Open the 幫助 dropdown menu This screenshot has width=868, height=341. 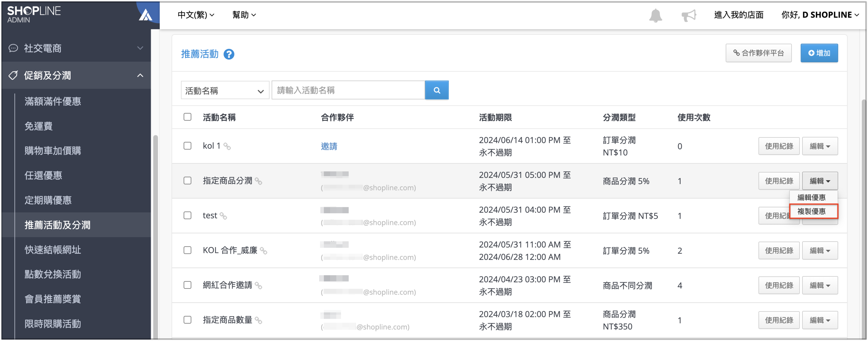[244, 15]
